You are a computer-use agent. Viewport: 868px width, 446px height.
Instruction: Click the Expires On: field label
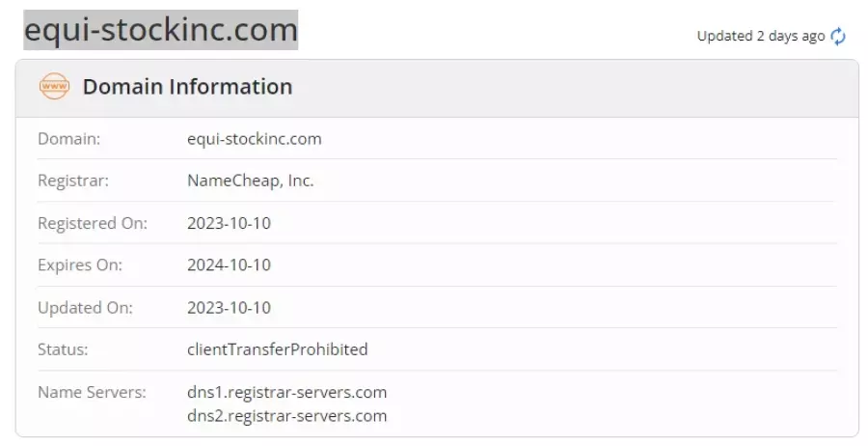click(80, 265)
